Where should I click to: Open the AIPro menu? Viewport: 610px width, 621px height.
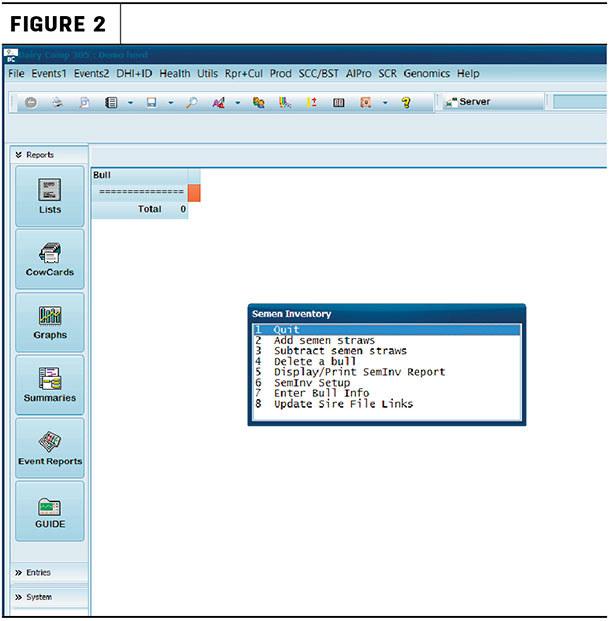pos(358,74)
